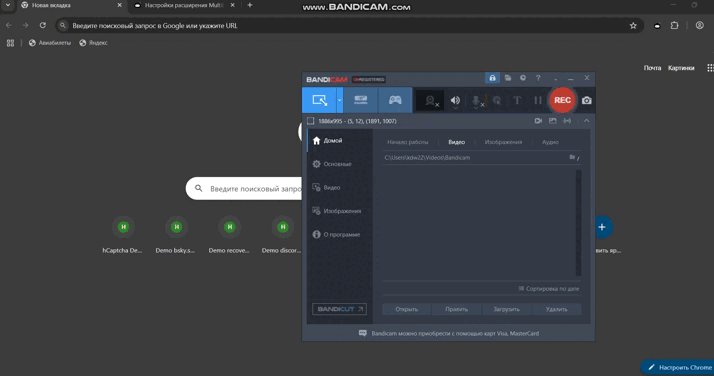Collapse Bandicam panel with chevron up
The height and width of the screenshot is (376, 714).
coord(586,121)
